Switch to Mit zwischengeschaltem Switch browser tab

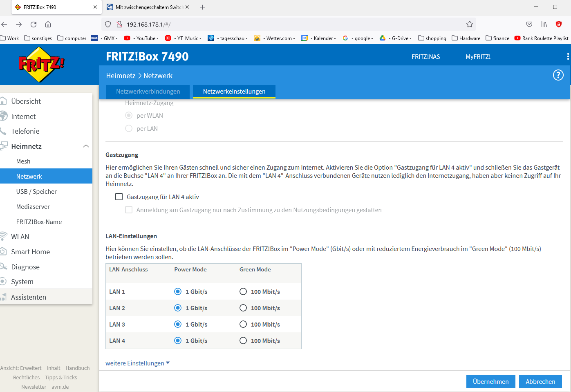click(148, 7)
